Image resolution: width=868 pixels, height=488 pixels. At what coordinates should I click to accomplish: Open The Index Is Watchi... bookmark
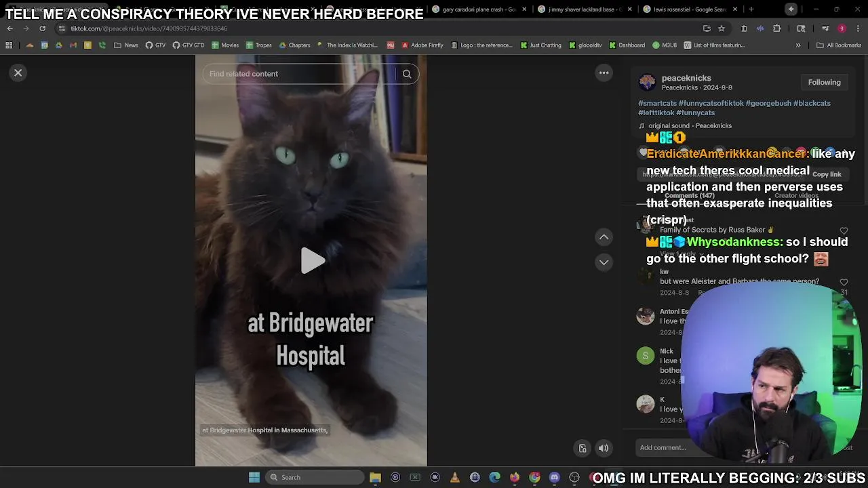347,45
